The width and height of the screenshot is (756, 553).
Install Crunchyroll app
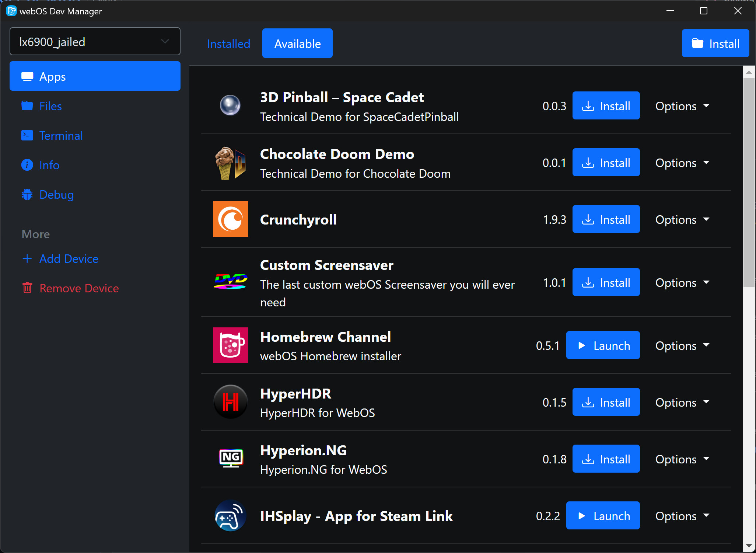click(606, 219)
